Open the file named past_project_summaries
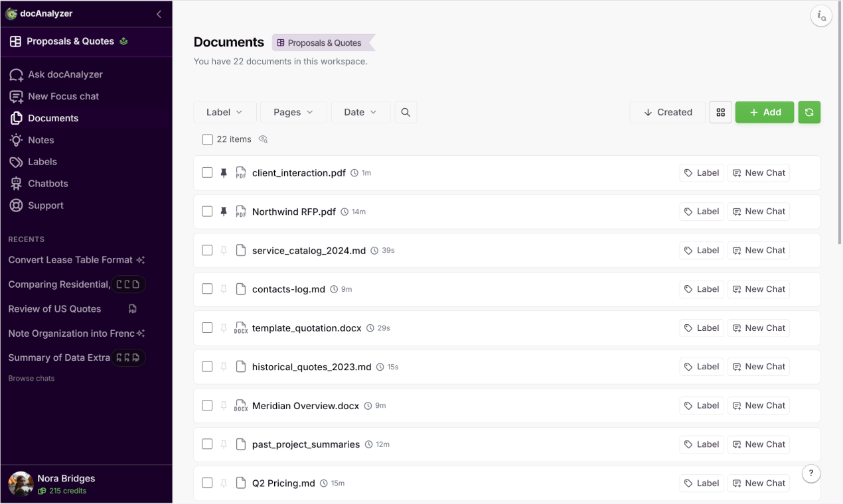 306,444
